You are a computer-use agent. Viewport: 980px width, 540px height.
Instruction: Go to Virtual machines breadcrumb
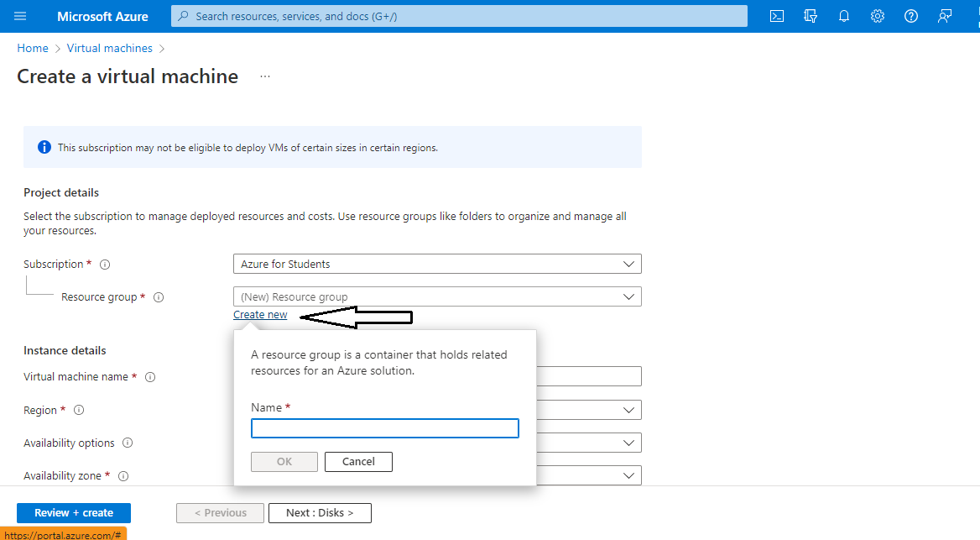[109, 48]
